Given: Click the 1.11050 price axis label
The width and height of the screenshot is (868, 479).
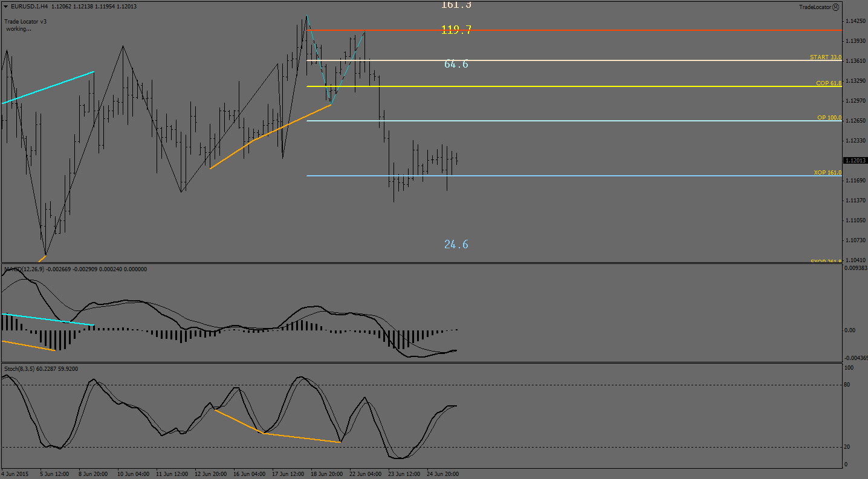Looking at the screenshot, I should [855, 220].
